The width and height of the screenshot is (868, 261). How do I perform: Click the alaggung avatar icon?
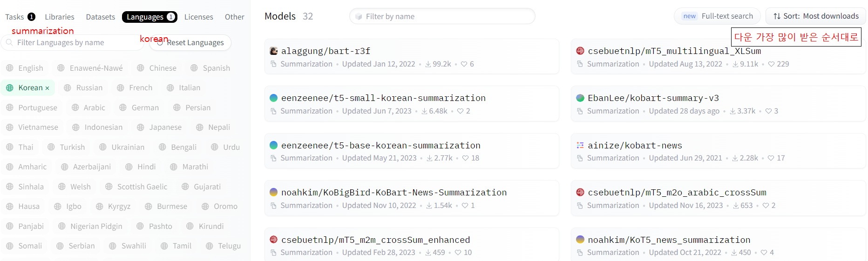[274, 51]
